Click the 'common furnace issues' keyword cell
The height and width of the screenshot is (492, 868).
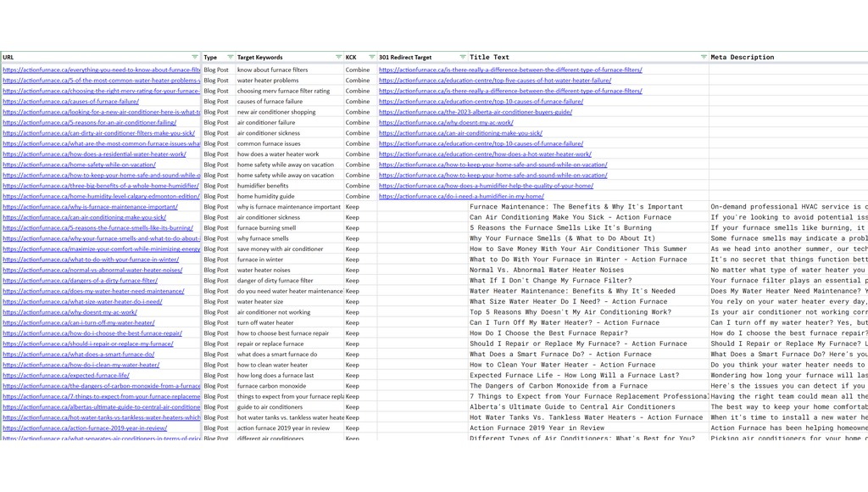point(290,143)
